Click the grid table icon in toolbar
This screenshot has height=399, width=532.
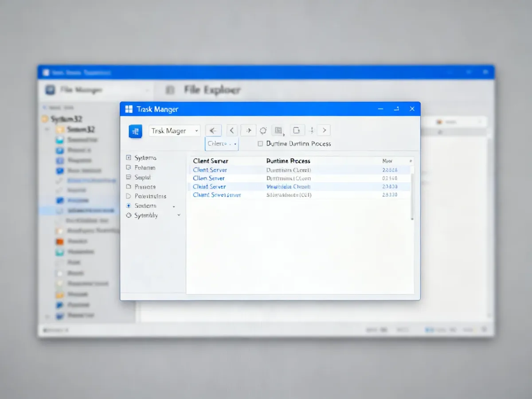pyautogui.click(x=278, y=130)
